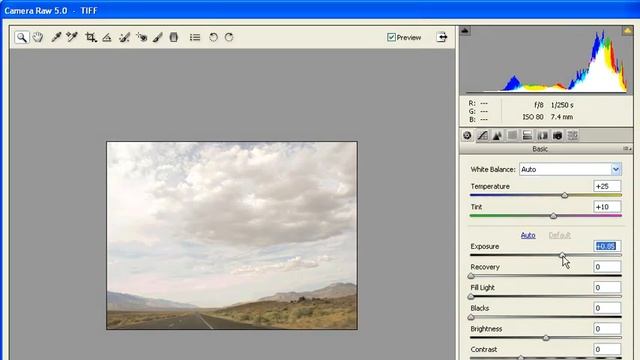Select the Zoom tool
This screenshot has width=640, height=360.
pyautogui.click(x=22, y=38)
